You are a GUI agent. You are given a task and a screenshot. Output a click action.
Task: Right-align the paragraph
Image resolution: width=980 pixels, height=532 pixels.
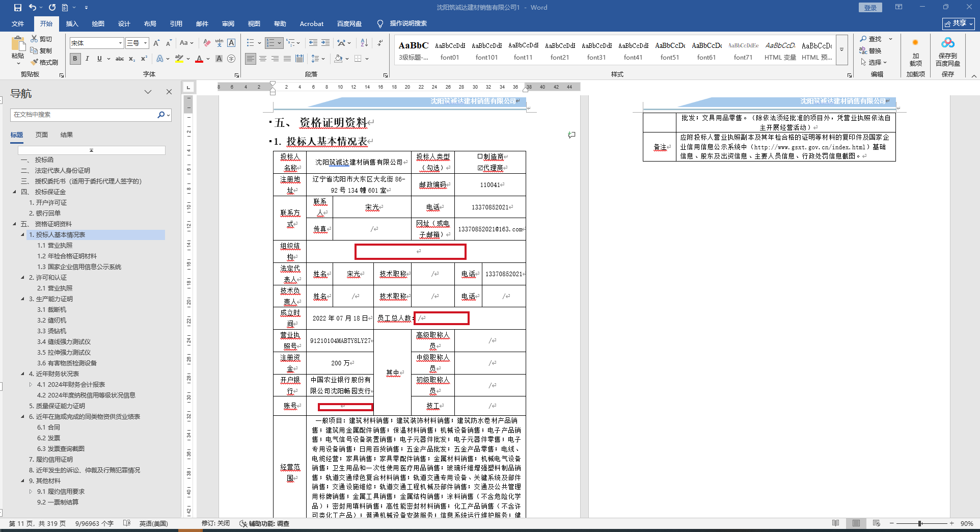[x=275, y=59]
